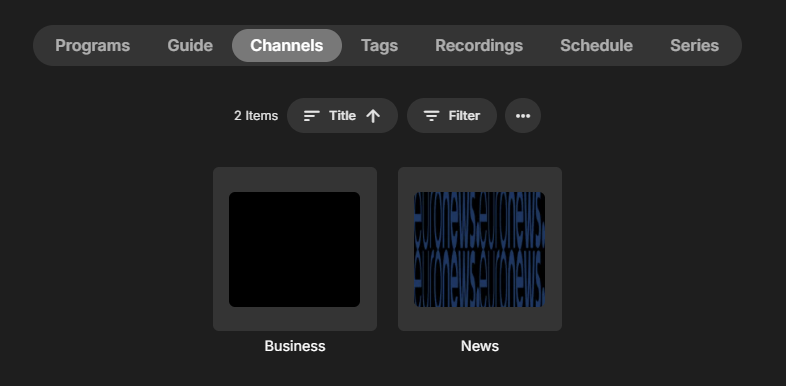Go to the Recordings tab
The height and width of the screenshot is (386, 786).
click(479, 46)
